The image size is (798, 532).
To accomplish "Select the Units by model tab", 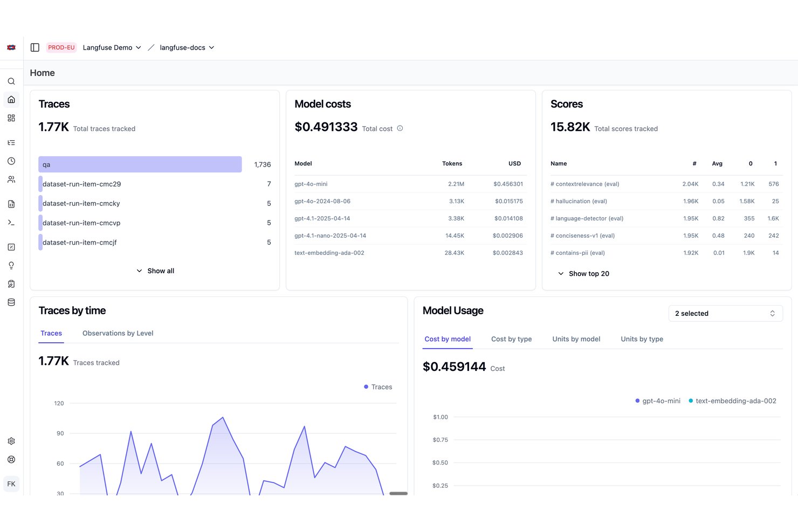I will 576,340.
